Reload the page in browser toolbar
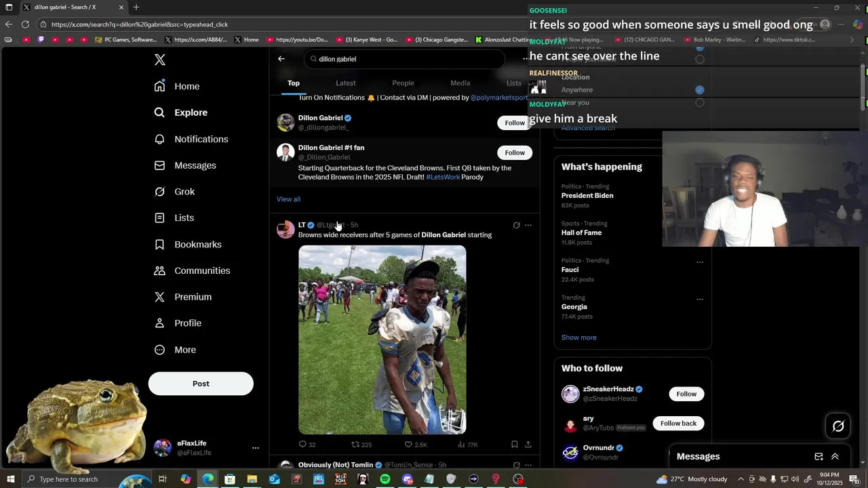The image size is (868, 488). (25, 24)
